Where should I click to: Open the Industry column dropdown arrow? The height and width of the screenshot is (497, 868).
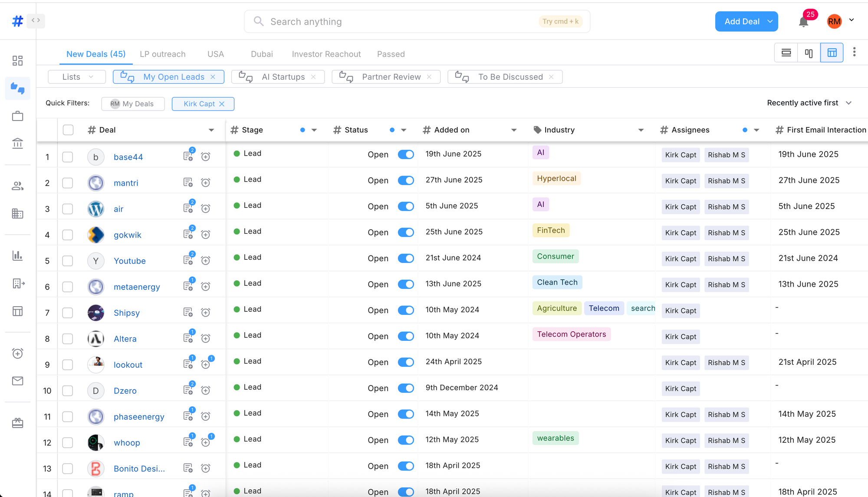point(641,130)
